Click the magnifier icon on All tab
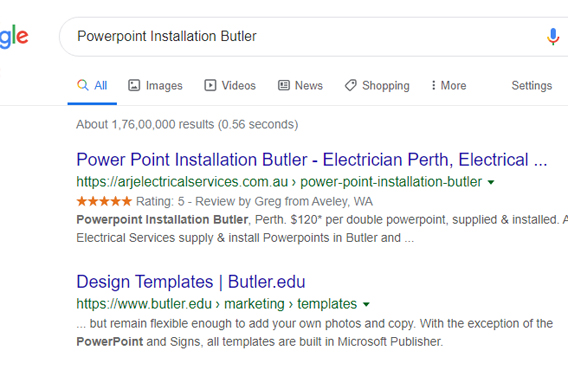The image size is (568, 375). (83, 85)
